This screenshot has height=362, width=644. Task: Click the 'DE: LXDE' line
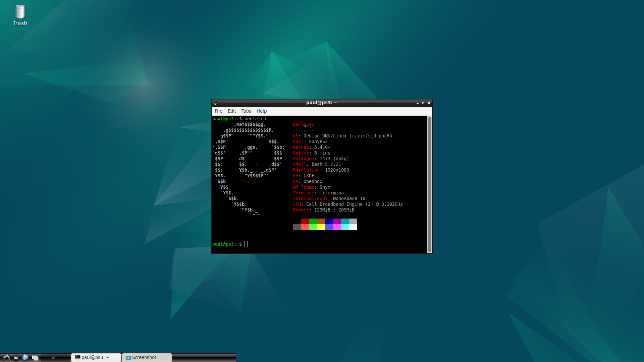[x=304, y=176]
